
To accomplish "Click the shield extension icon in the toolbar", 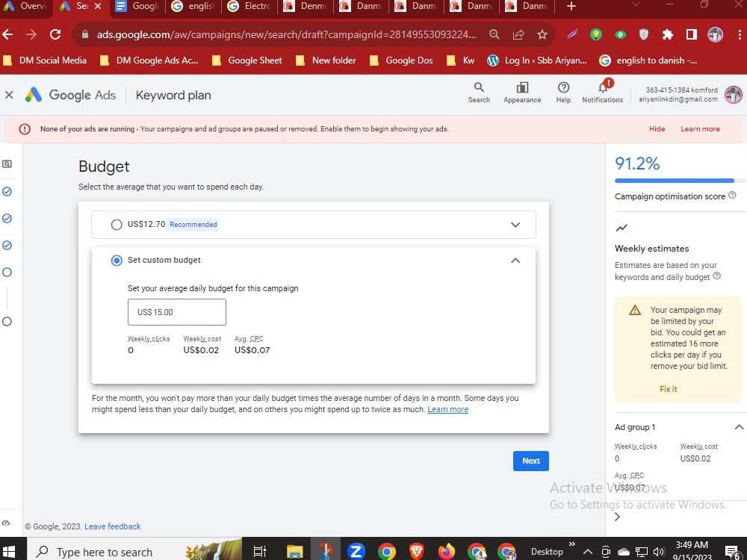I will coord(644,34).
